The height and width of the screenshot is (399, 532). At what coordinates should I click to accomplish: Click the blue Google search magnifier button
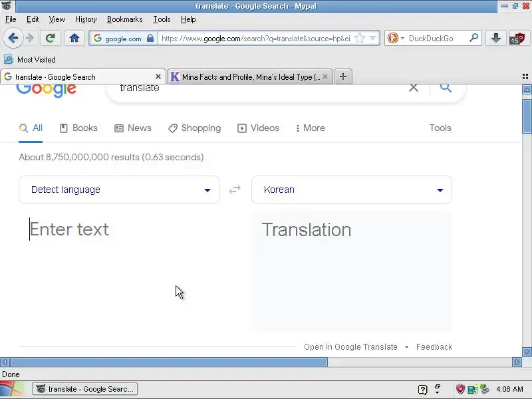pyautogui.click(x=446, y=88)
